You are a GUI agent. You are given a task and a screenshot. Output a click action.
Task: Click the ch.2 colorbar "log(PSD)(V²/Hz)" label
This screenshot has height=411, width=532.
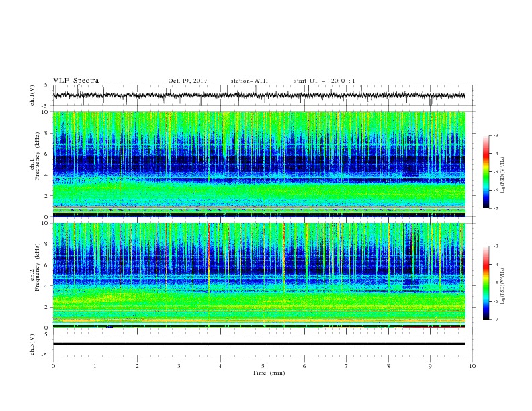tap(503, 286)
